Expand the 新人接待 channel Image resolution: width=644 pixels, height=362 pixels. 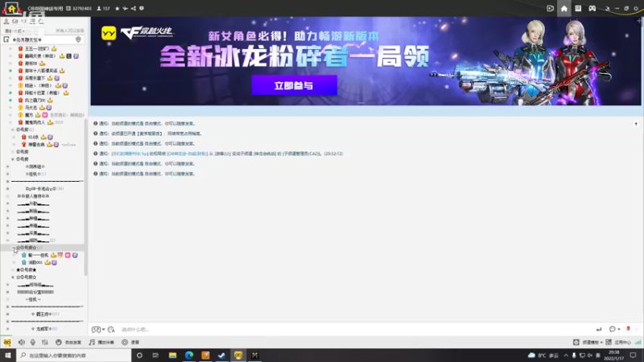tap(7, 196)
